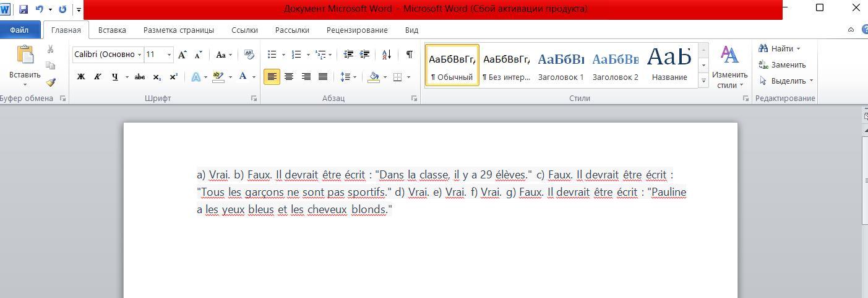The image size is (868, 298).
Task: Select the Format Painter brush icon
Action: pos(51,82)
